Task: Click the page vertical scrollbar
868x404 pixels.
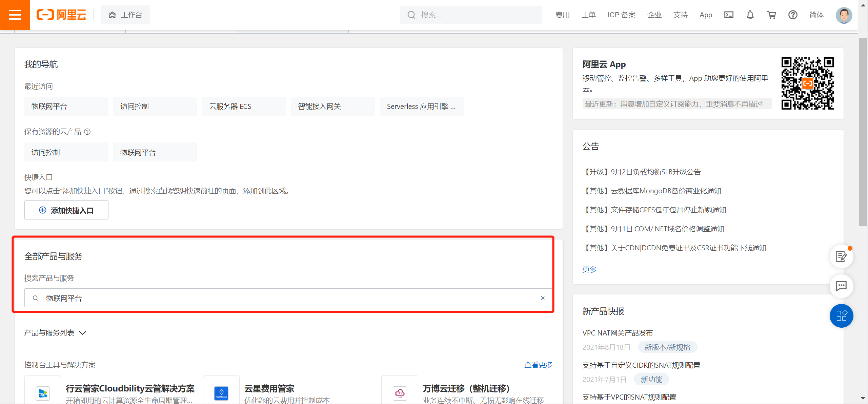Action: 863,132
